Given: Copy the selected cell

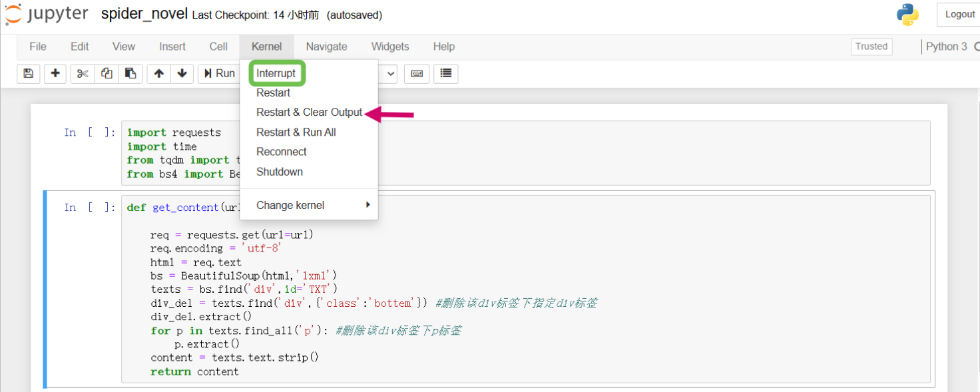Looking at the screenshot, I should [106, 74].
